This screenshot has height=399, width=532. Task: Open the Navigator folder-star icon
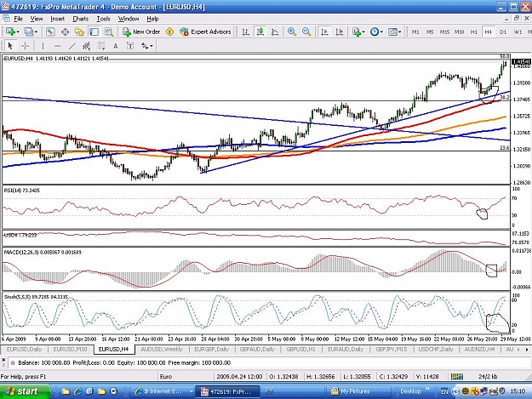[x=79, y=31]
